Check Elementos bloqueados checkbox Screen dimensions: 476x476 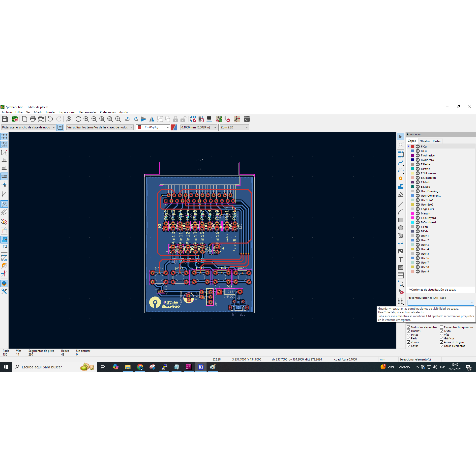442,327
